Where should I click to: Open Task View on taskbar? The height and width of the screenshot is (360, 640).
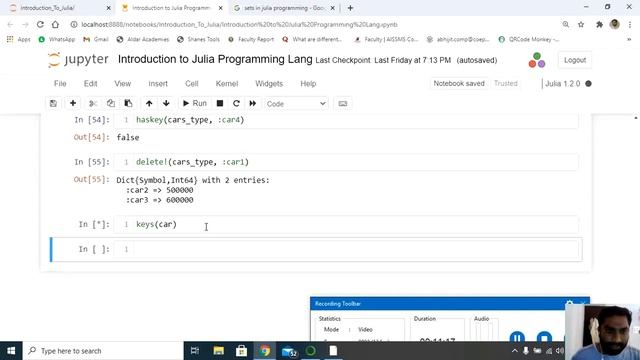[195, 351]
